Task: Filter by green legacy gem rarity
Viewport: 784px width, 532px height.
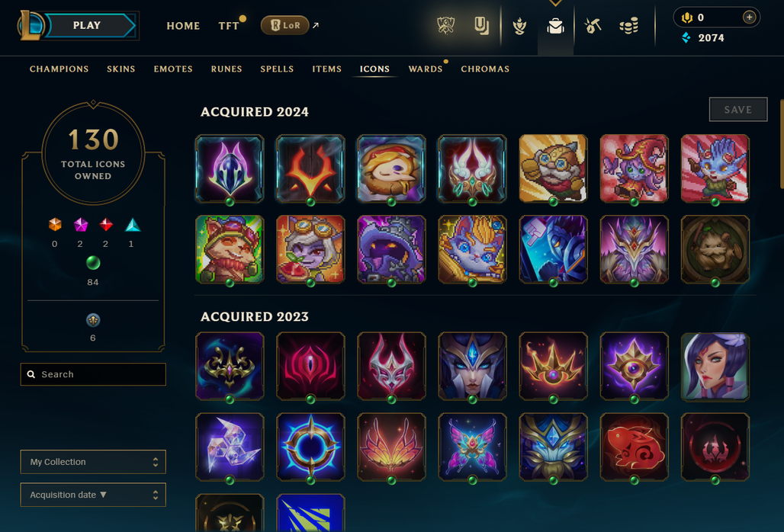Action: (93, 263)
